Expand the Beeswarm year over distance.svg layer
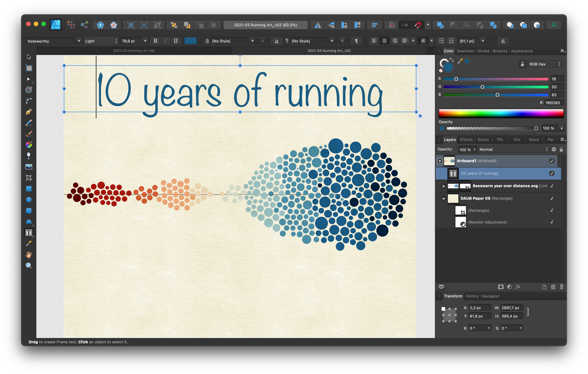Screen dimensions: 588x374 coord(444,186)
